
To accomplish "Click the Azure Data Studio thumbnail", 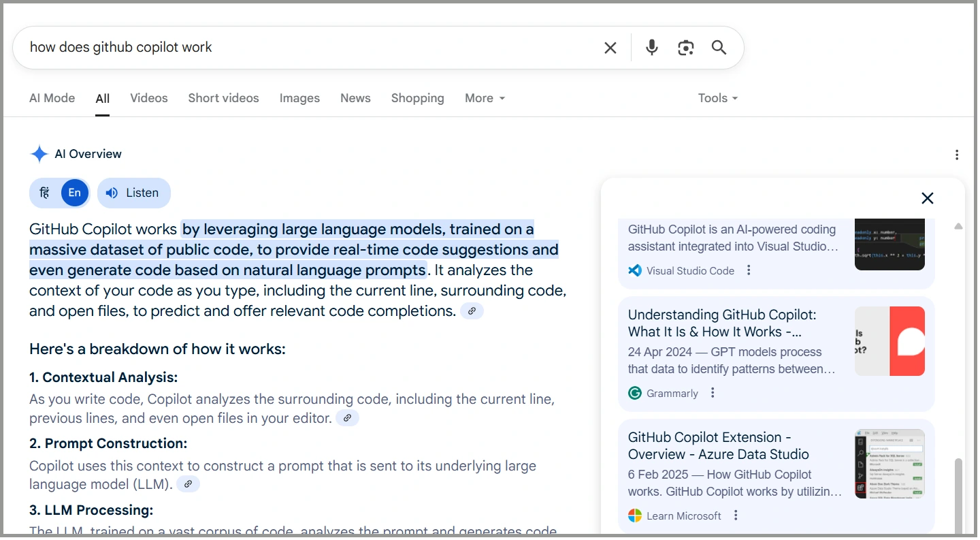I will tap(889, 464).
